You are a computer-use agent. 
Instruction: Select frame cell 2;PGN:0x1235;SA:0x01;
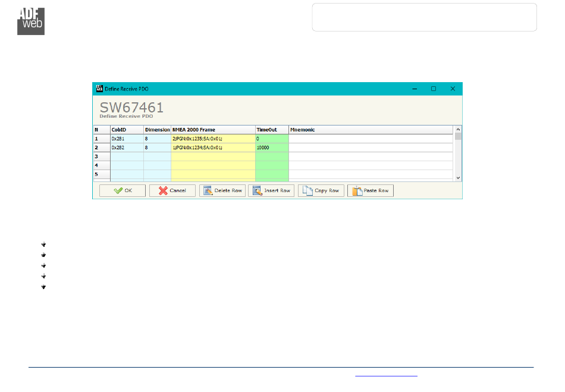click(213, 139)
